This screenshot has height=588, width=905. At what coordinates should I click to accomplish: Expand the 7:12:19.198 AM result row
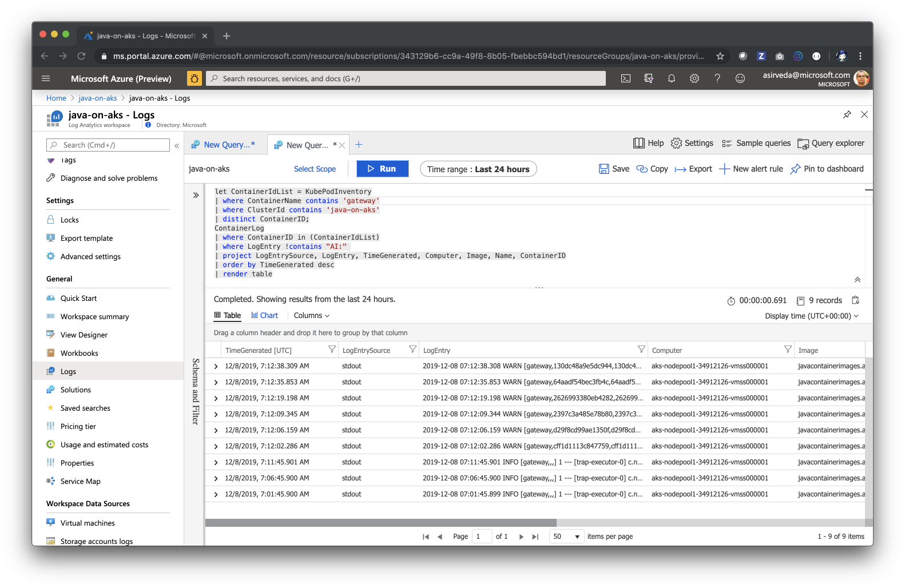(x=216, y=398)
